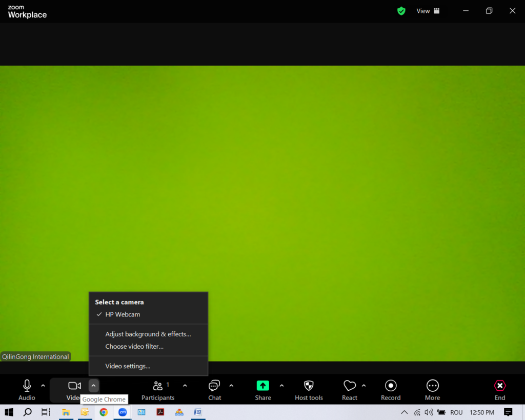Image resolution: width=525 pixels, height=420 pixels.
Task: Click the green encryption shield icon
Action: point(401,11)
